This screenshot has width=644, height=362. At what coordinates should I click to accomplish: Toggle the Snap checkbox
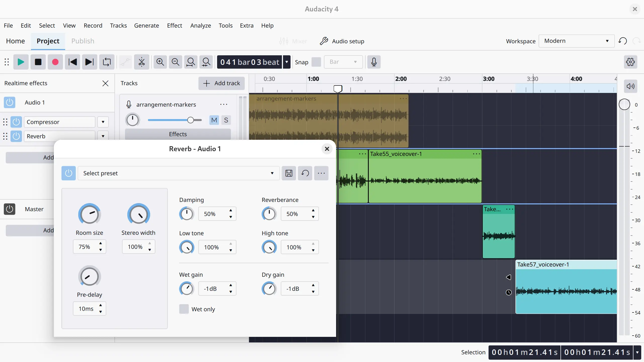pos(316,62)
